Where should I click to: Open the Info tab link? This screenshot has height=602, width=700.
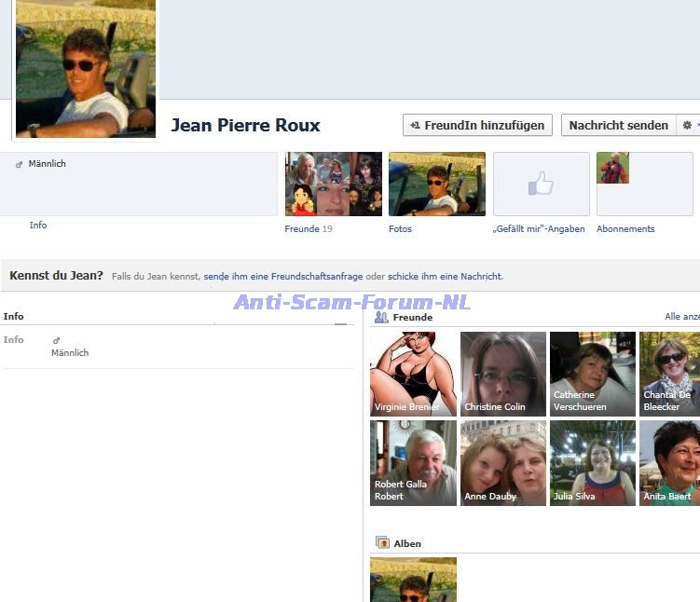click(x=37, y=226)
